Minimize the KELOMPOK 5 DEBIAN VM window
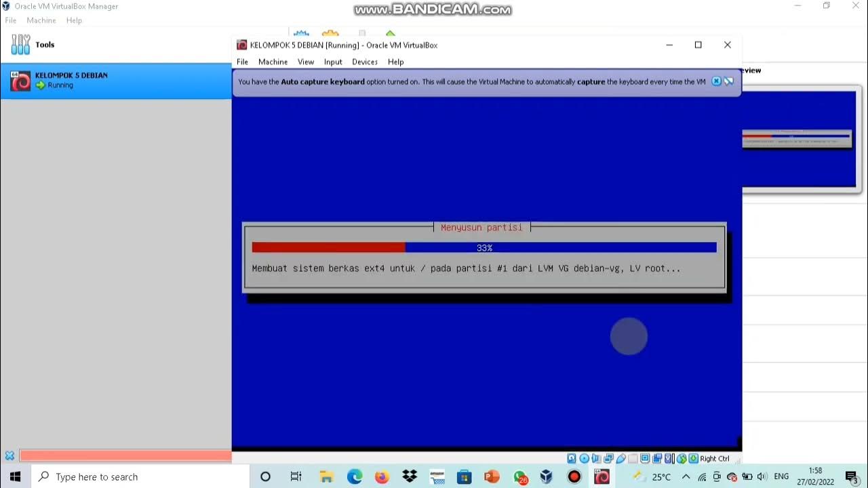 click(x=669, y=45)
